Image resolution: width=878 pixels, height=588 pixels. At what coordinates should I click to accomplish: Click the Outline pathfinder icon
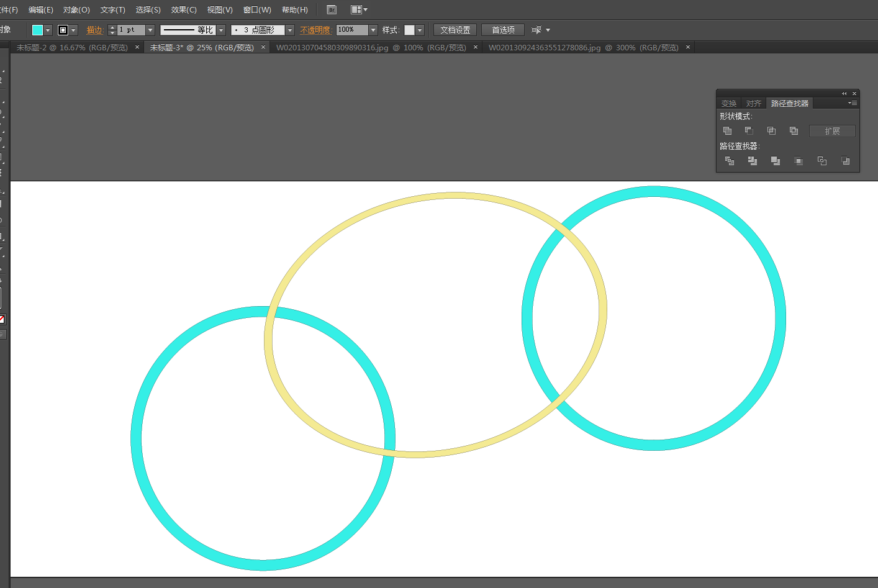[x=822, y=161]
